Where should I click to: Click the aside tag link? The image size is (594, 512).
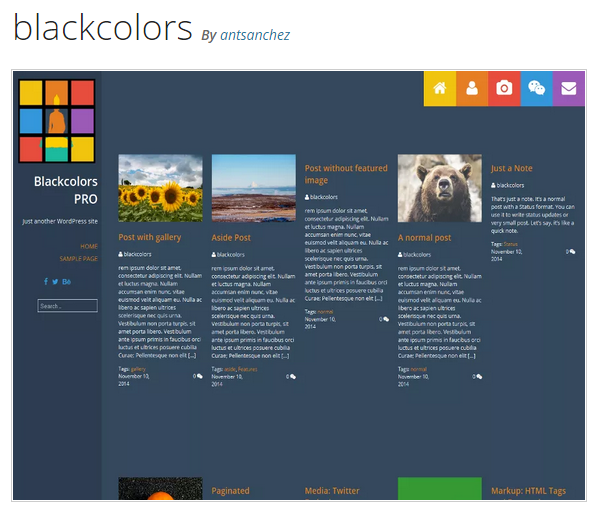click(x=230, y=369)
